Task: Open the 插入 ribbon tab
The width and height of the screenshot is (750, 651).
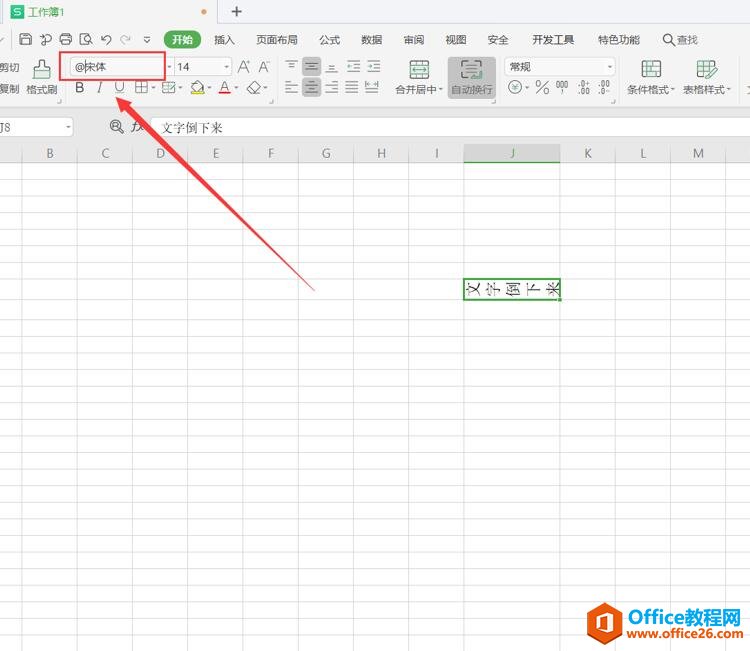Action: (x=224, y=40)
